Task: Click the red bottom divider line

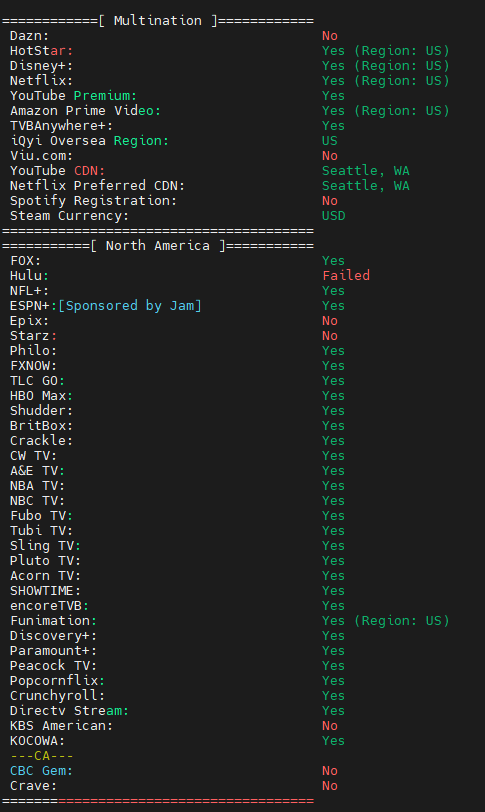Action: (x=186, y=801)
